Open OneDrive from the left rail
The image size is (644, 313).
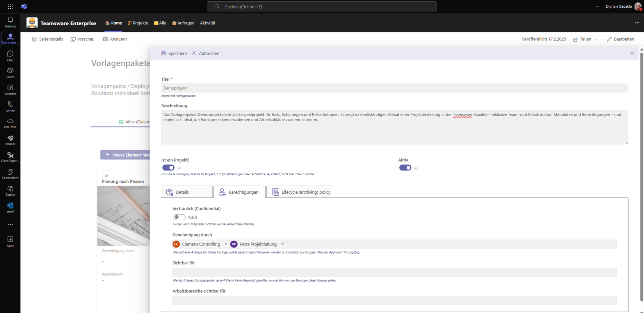[10, 123]
